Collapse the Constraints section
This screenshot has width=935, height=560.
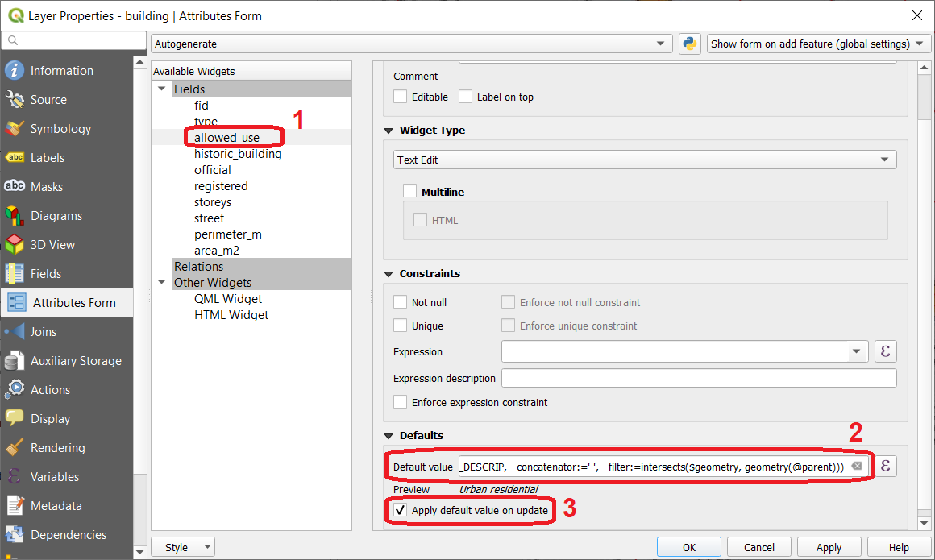point(389,274)
